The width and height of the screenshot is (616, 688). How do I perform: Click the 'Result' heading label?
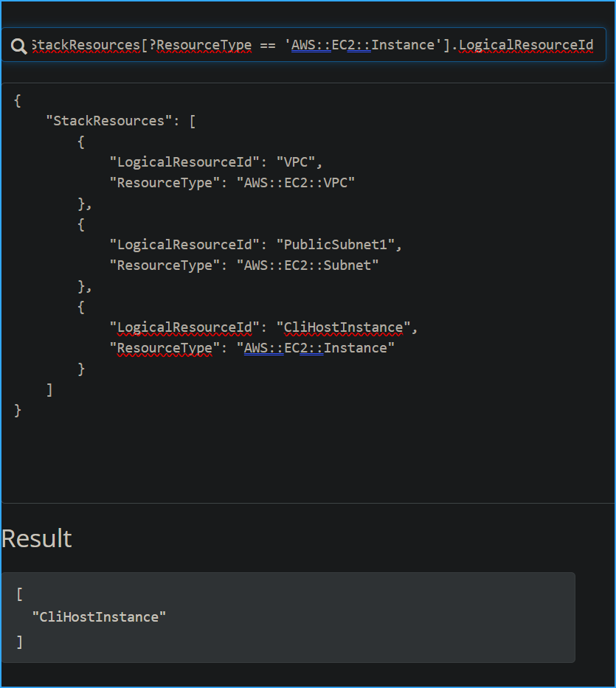[x=36, y=538]
